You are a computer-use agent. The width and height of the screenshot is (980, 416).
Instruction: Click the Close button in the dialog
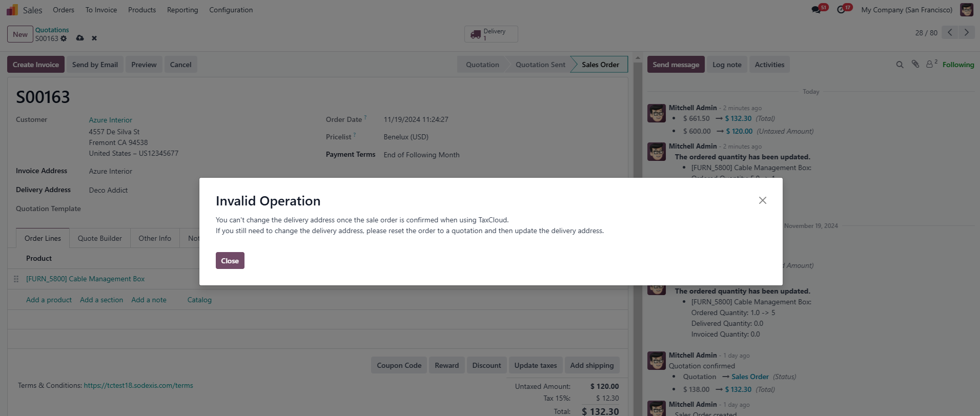230,261
